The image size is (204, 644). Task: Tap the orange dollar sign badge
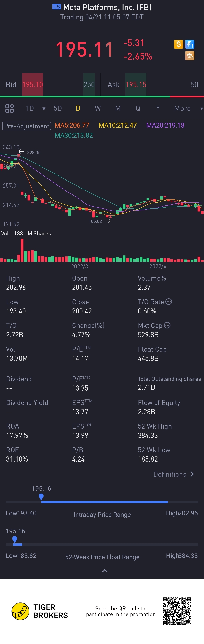(x=178, y=44)
